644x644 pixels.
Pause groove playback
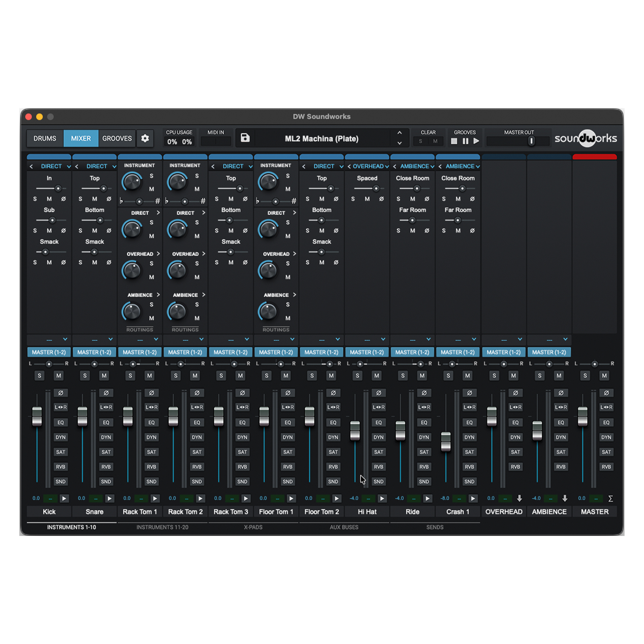[x=465, y=141]
